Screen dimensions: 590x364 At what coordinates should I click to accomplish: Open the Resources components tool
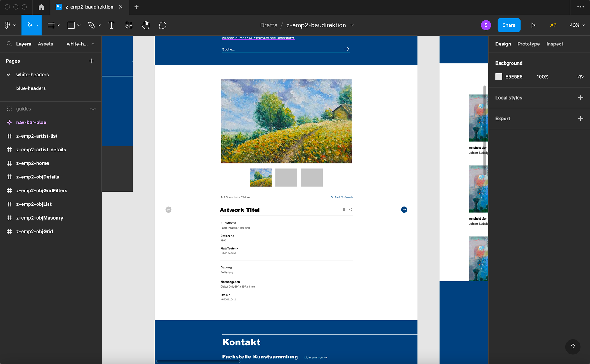[129, 25]
